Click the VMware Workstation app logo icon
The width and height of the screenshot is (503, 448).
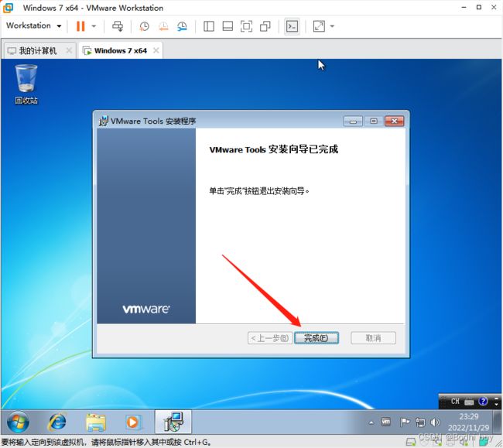point(9,8)
